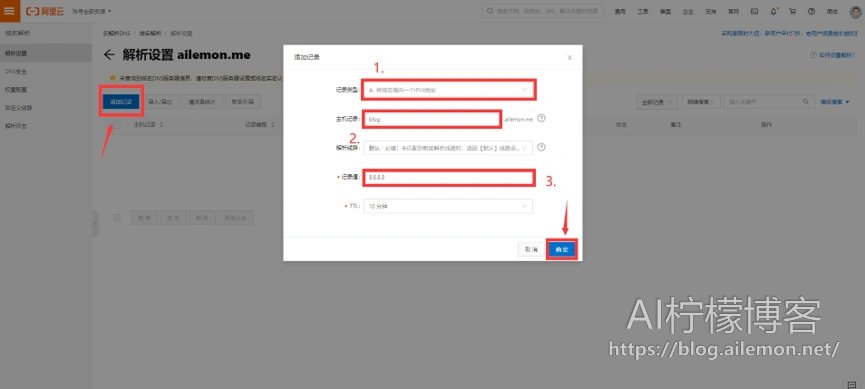865x389 pixels.
Task: Tick the select-all checkbox in table header
Action: pos(116,125)
